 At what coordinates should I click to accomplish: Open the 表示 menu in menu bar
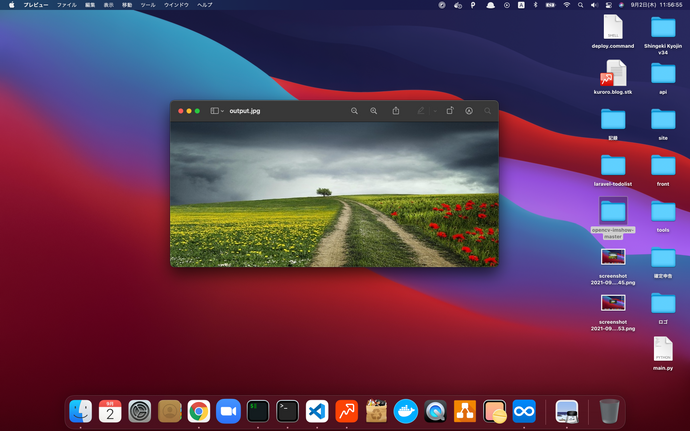point(108,5)
